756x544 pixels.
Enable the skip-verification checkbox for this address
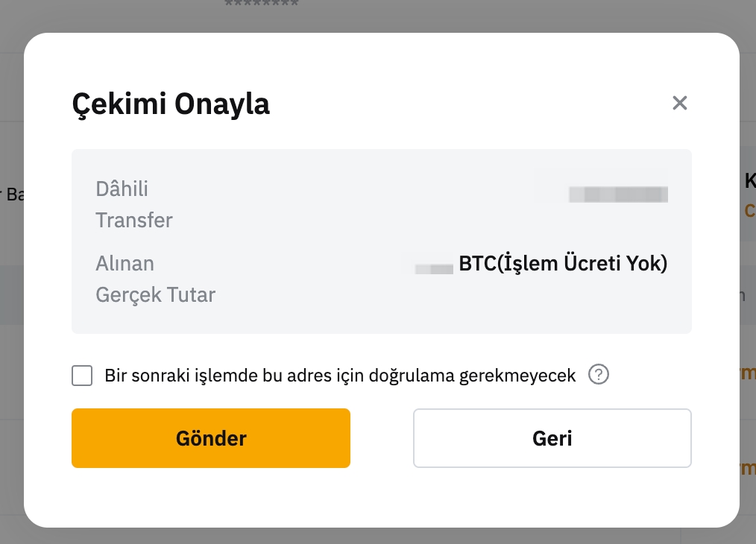pyautogui.click(x=83, y=376)
